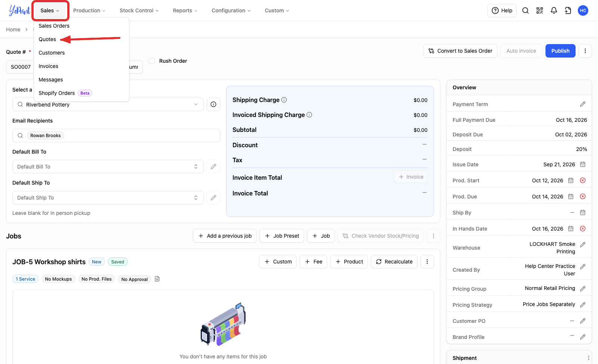Click Convert to Sales Order
This screenshot has height=364, width=598.
tap(460, 51)
